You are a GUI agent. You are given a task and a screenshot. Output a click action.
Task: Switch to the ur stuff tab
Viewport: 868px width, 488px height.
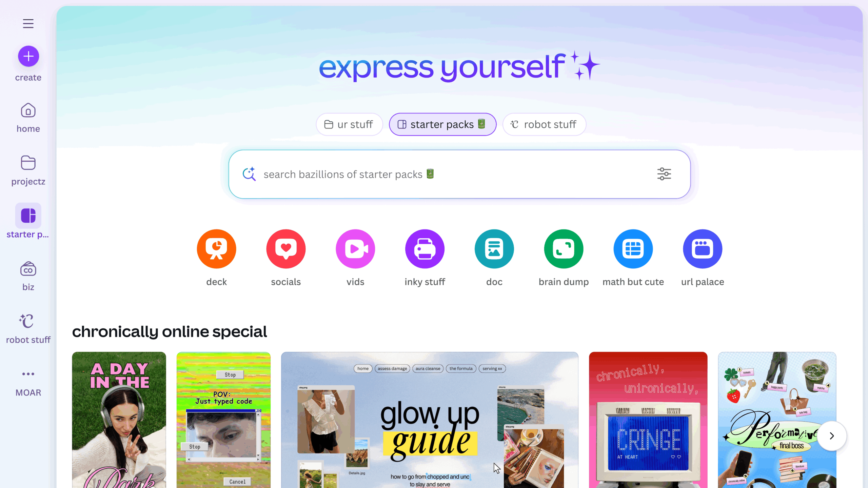(349, 124)
